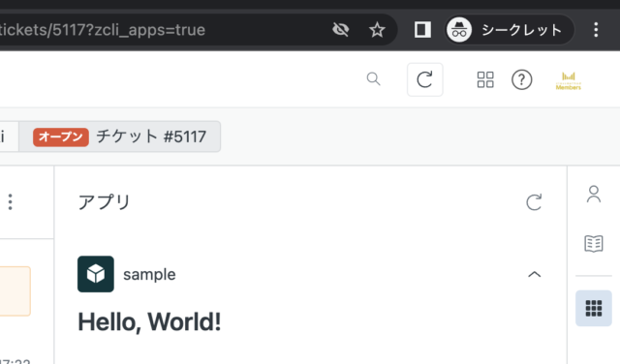Click the シークレット incognito profile button
This screenshot has width=620, height=364.
pos(510,30)
